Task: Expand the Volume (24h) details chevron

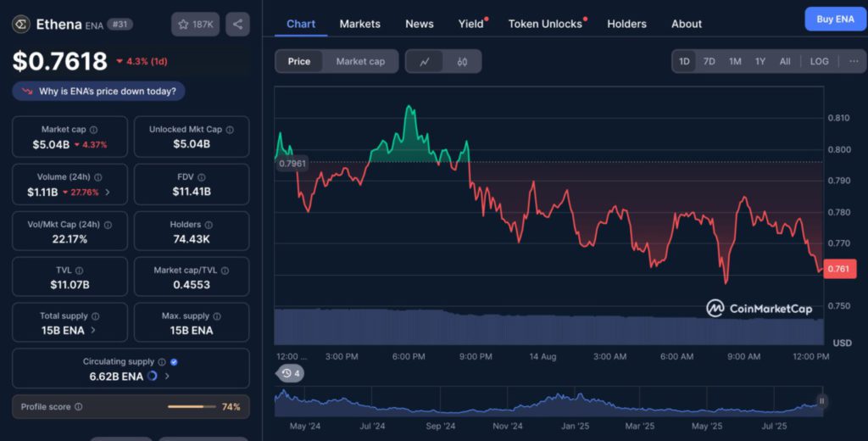Action: point(108,193)
